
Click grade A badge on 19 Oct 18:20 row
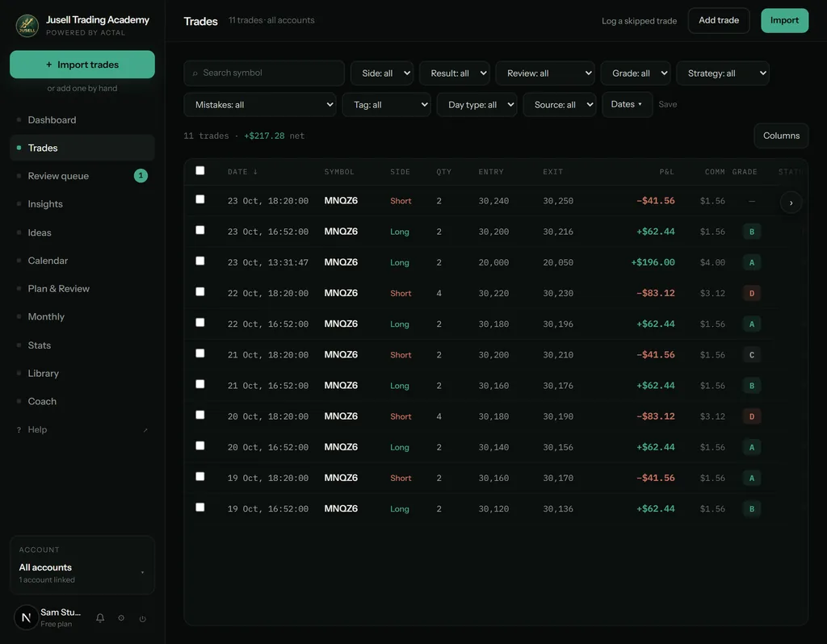pos(752,478)
